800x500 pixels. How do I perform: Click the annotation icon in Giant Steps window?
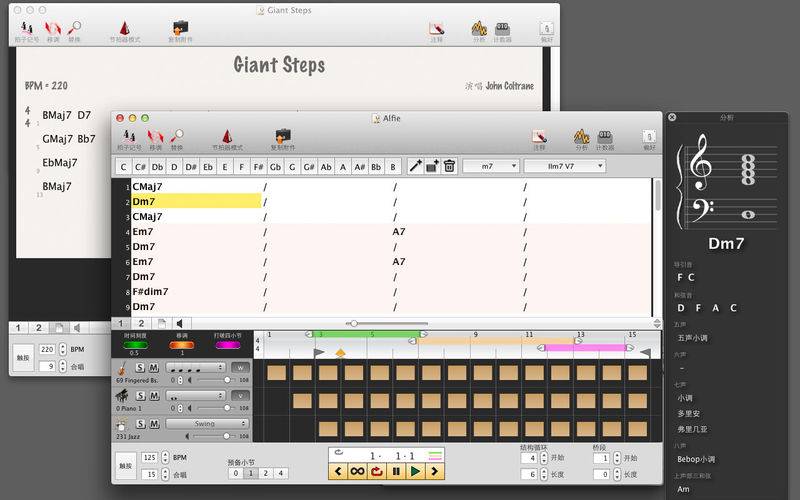pyautogui.click(x=436, y=29)
